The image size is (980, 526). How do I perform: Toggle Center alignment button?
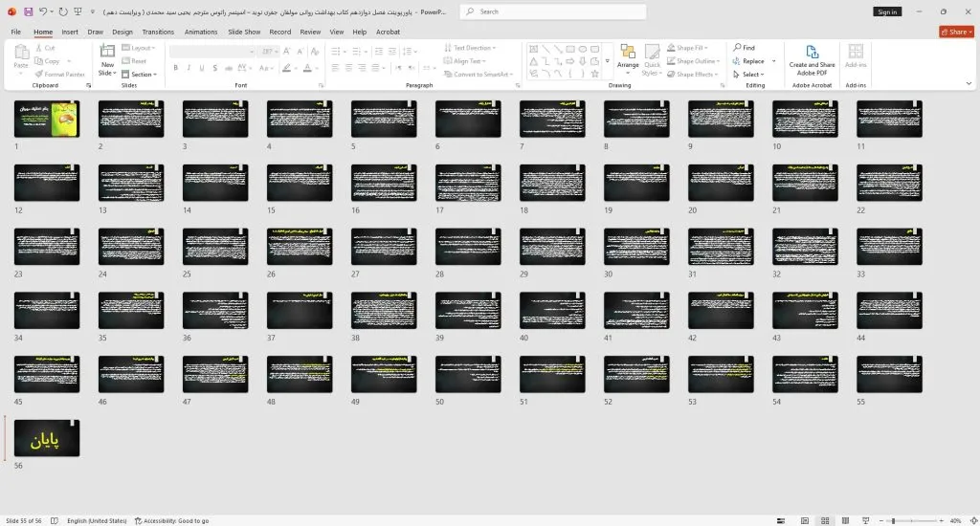click(x=348, y=68)
